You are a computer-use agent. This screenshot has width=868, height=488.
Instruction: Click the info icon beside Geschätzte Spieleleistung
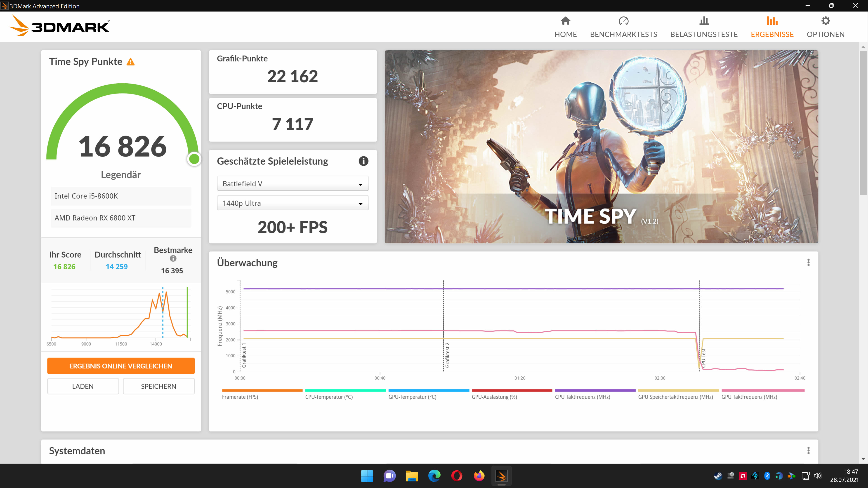(x=363, y=161)
